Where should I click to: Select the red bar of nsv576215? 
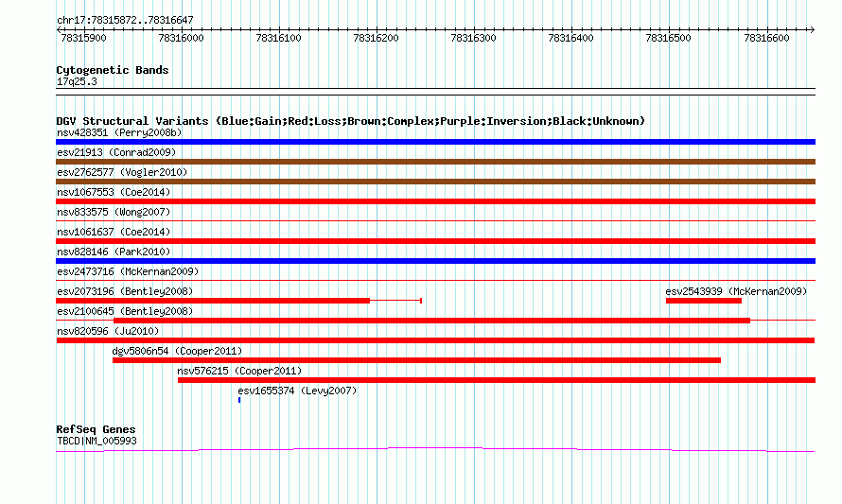[497, 380]
